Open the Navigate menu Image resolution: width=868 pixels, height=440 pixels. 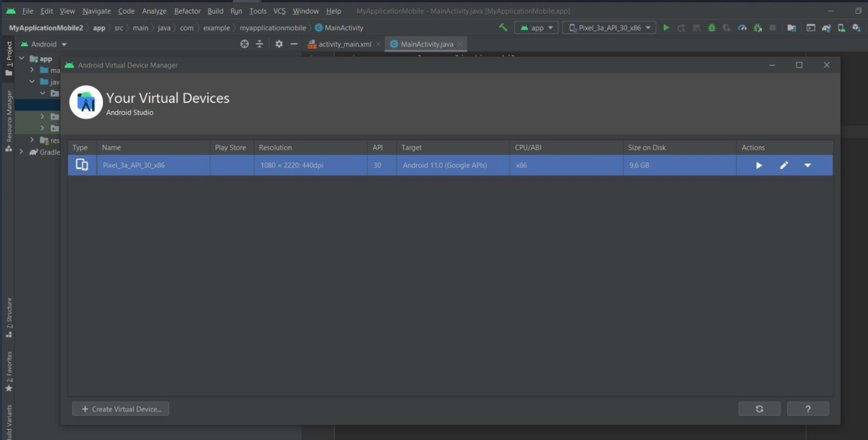pos(97,11)
